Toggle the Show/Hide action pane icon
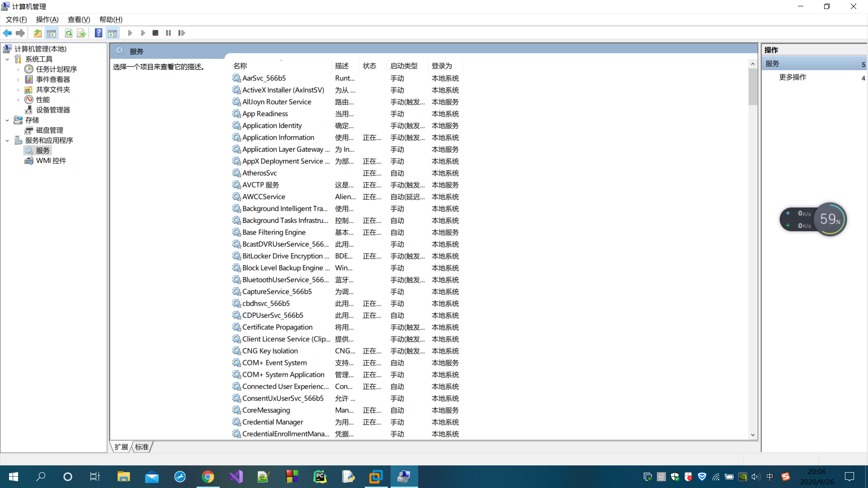868x488 pixels. coord(112,33)
